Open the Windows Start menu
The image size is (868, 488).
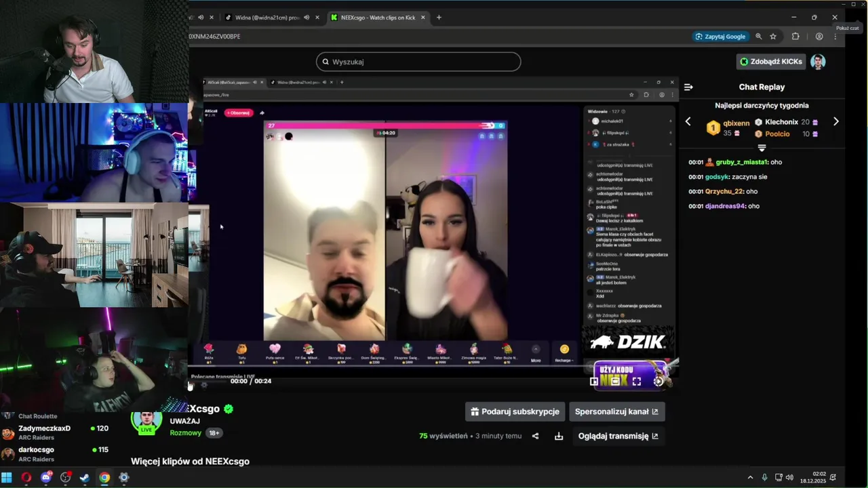pos(7,477)
